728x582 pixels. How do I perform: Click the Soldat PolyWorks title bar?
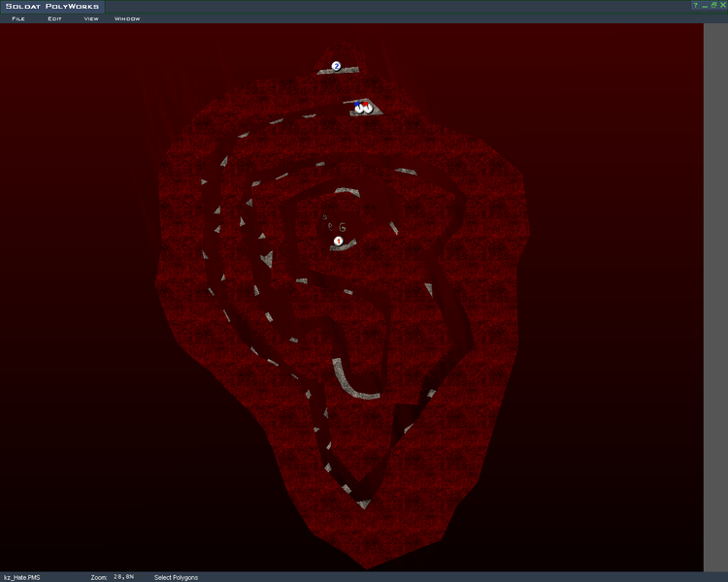click(x=291, y=6)
